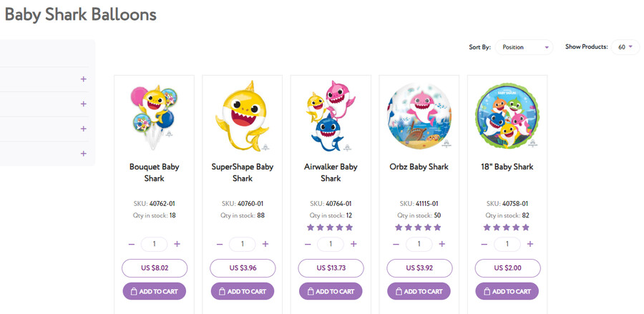Click the quantity field for 18" Baby Shark
Screen dimensions: 644x314
coord(507,244)
